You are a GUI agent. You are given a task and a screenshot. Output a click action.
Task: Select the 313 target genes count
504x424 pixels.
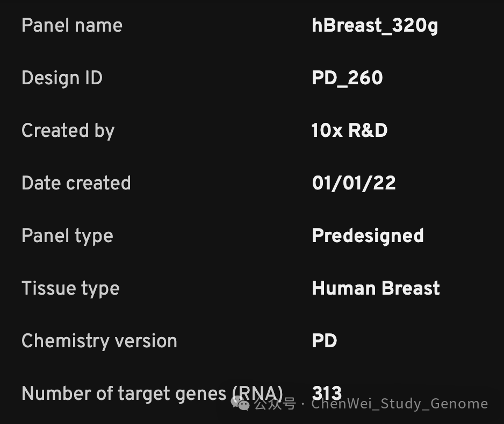[327, 392]
